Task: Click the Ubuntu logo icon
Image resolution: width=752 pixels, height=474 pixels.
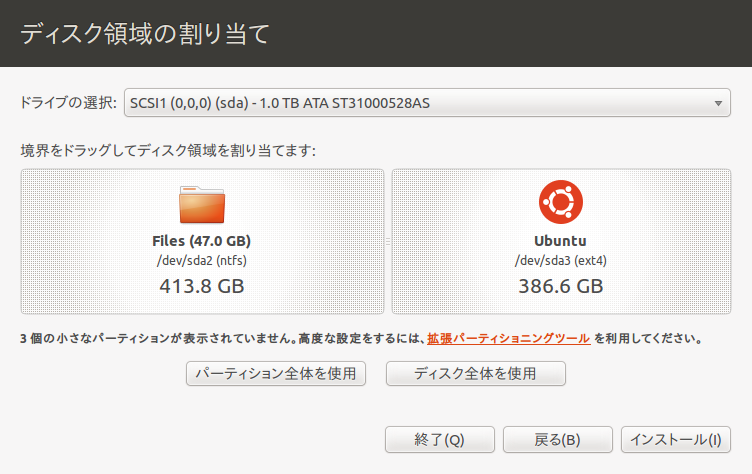Action: click(x=561, y=202)
